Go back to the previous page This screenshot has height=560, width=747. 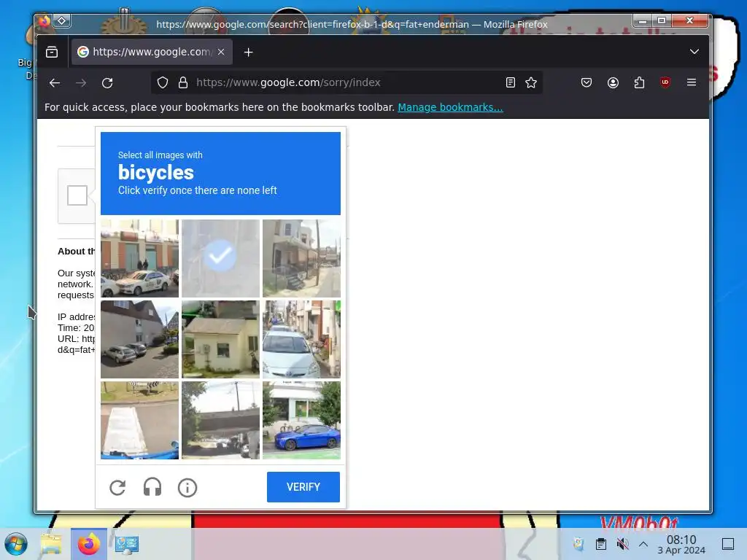54,83
